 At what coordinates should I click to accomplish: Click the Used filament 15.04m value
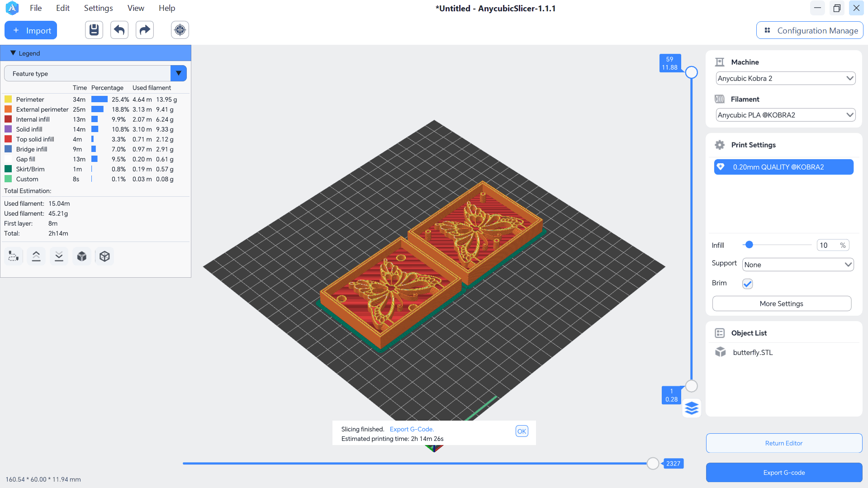59,204
